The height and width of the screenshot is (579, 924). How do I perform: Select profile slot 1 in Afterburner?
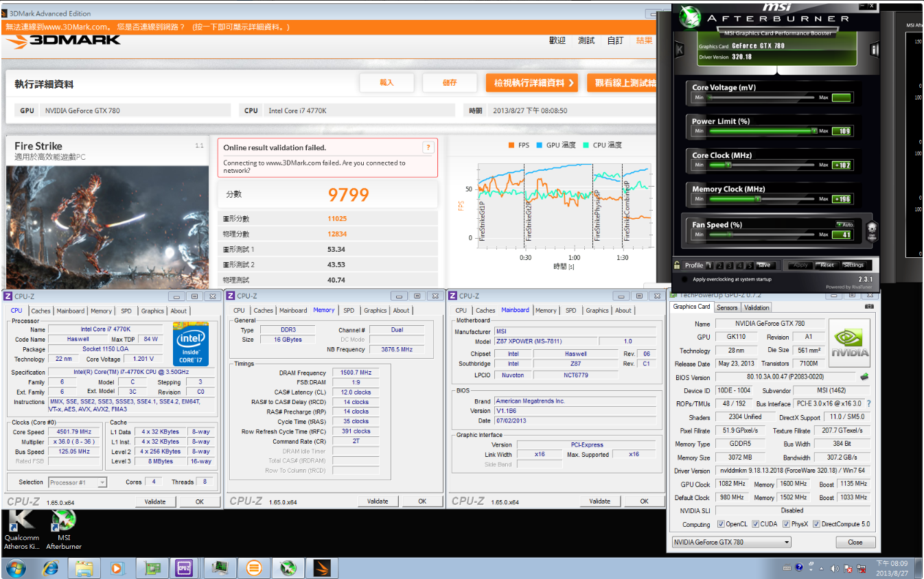pyautogui.click(x=711, y=265)
